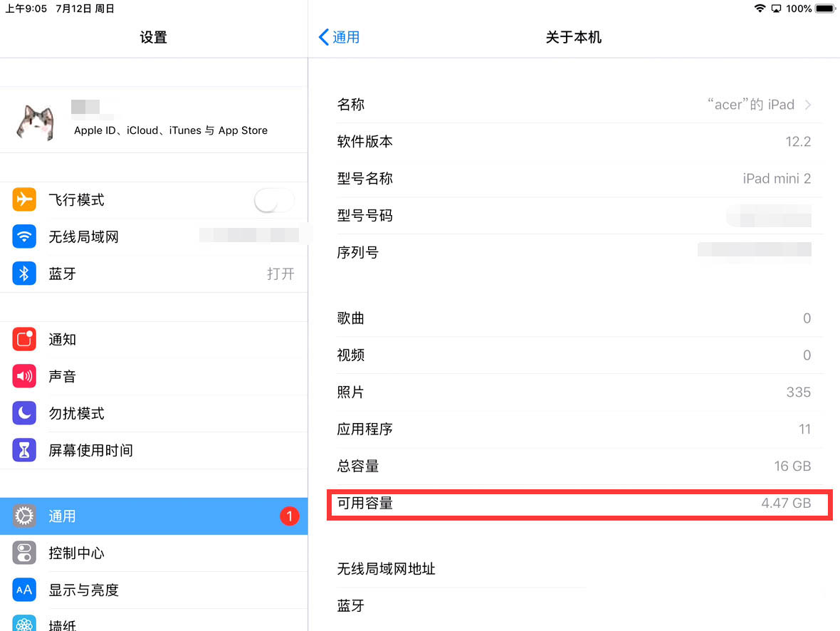
Task: Tap the Bluetooth icon in sidebar
Action: pyautogui.click(x=24, y=273)
